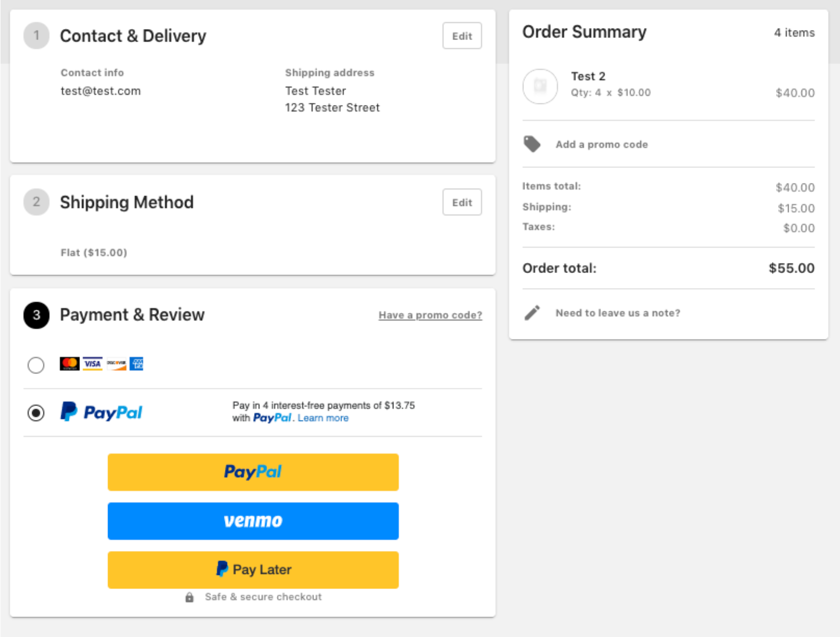This screenshot has height=637, width=840.
Task: Click the Test 2 product thumbnail
Action: click(540, 86)
